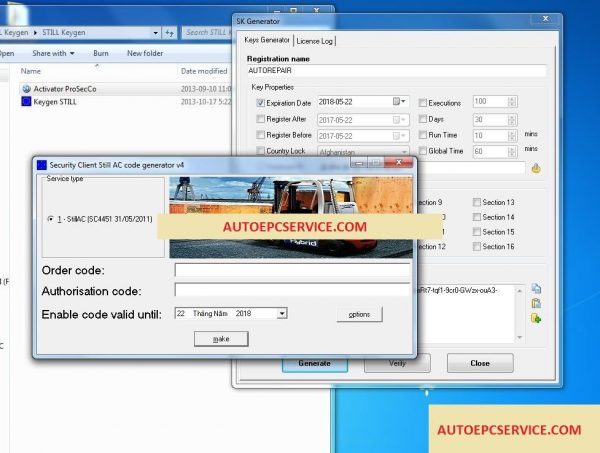This screenshot has height=453, width=600.
Task: Expand the Country Lock Afghanistan dropdown
Action: click(x=404, y=152)
